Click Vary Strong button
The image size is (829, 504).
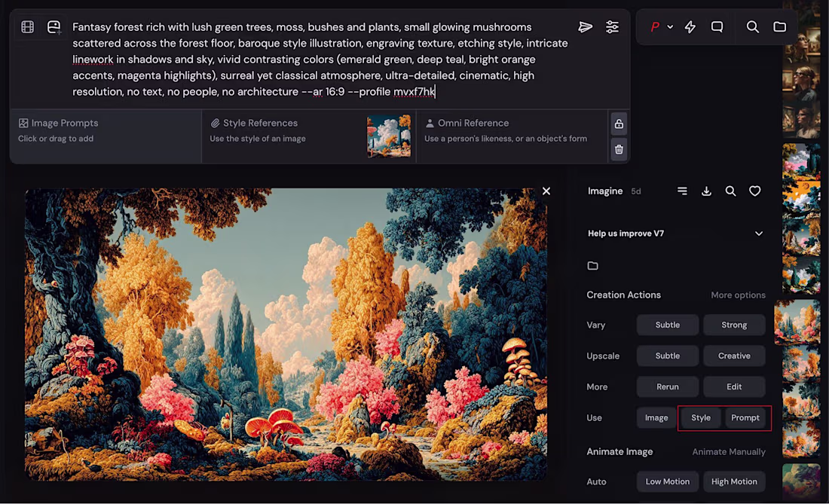tap(734, 325)
